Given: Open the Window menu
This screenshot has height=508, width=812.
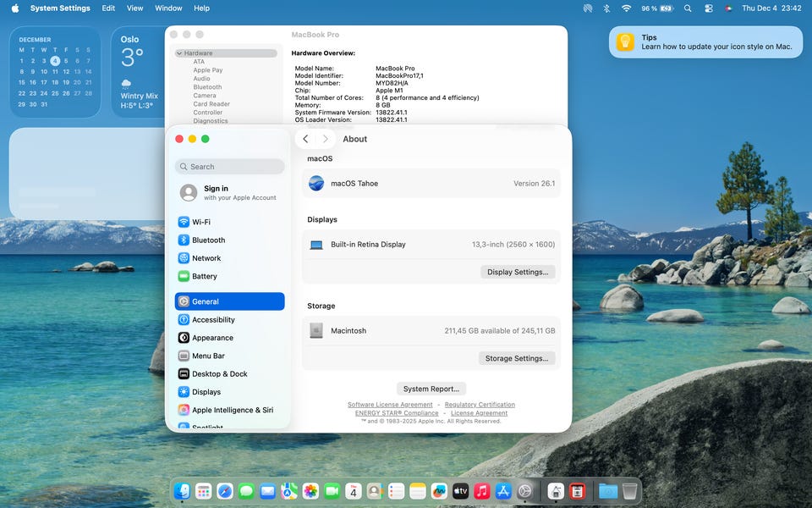Looking at the screenshot, I should 168,8.
